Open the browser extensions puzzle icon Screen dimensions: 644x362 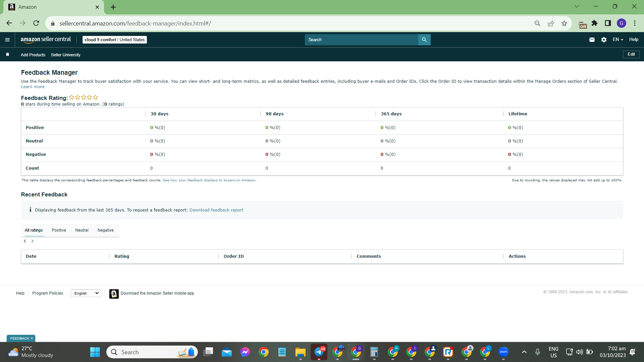594,23
